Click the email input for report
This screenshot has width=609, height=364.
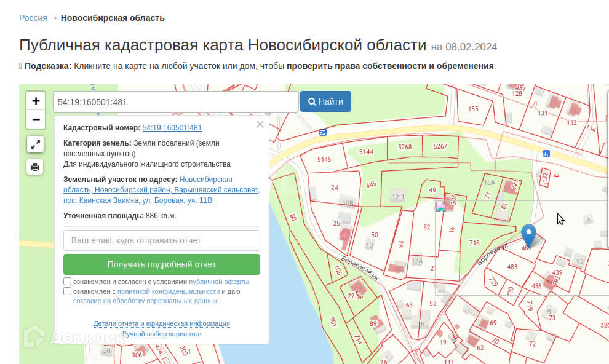pyautogui.click(x=162, y=240)
